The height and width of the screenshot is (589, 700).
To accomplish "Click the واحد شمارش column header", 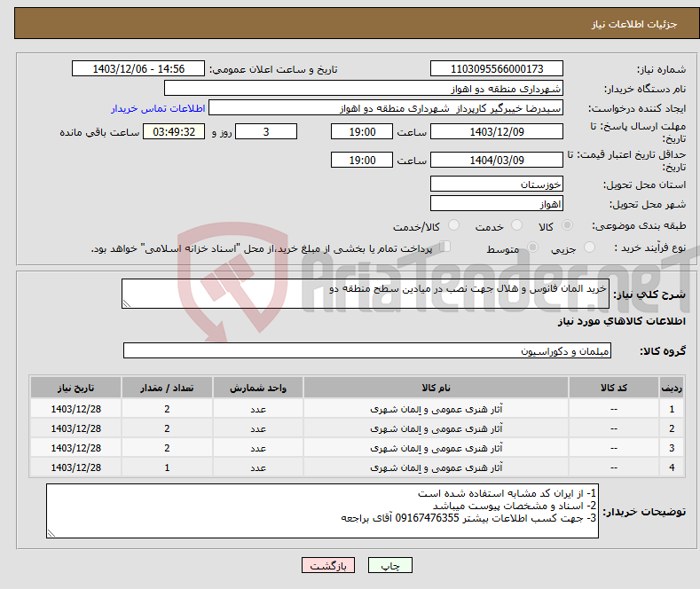I will 258,388.
